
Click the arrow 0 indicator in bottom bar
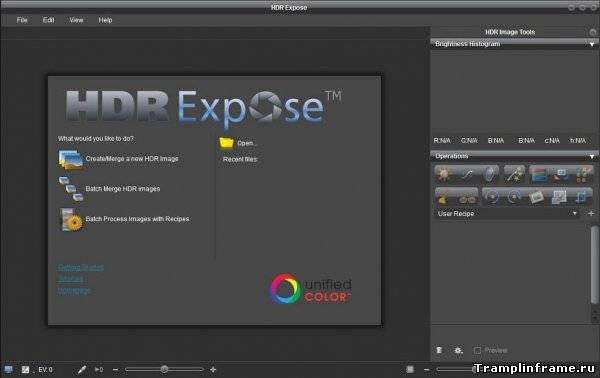point(99,370)
